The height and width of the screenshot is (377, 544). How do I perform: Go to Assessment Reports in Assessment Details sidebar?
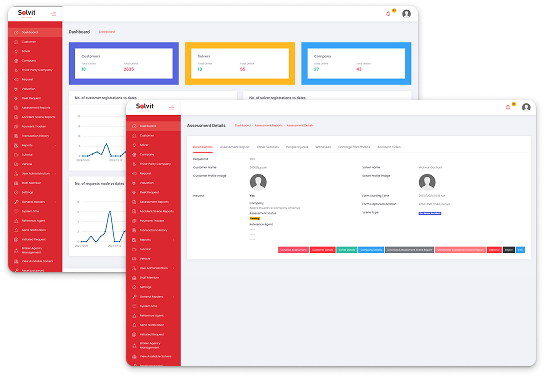[x=153, y=202]
